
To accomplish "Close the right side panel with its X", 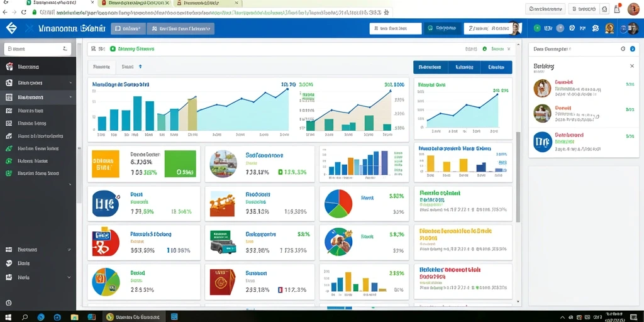I will coord(632,65).
